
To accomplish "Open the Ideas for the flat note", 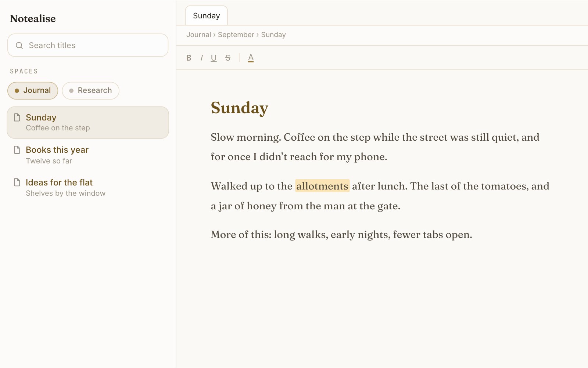I will [88, 188].
